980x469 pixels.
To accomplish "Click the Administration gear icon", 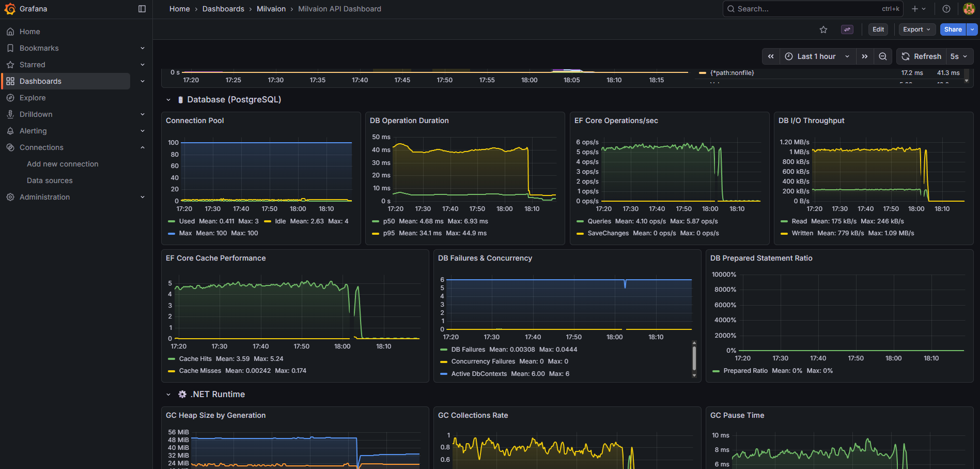I will (10, 196).
